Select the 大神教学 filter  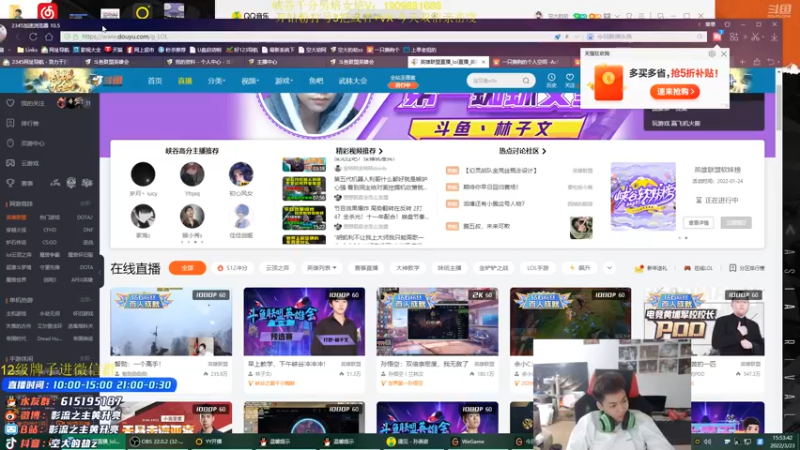tap(408, 268)
